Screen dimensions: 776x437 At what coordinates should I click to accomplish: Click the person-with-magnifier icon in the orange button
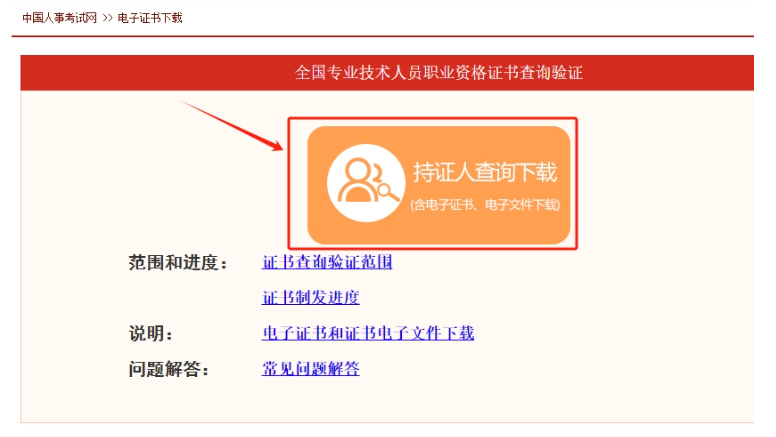[368, 180]
